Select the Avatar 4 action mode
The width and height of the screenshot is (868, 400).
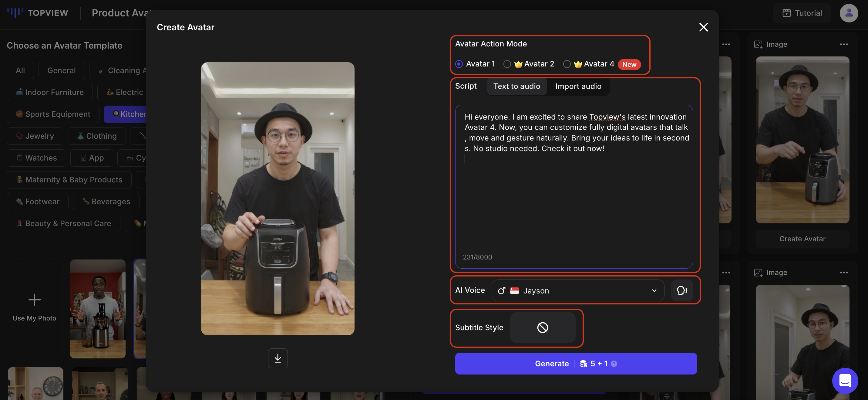(567, 64)
